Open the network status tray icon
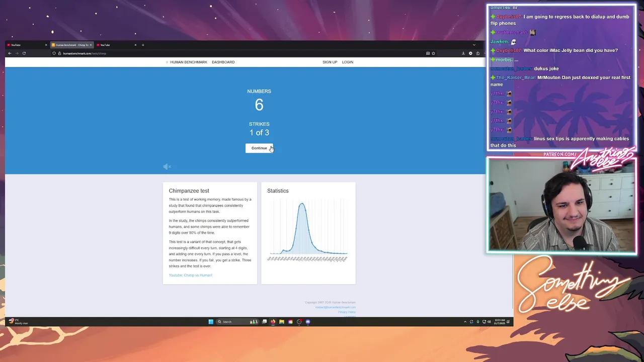The image size is (644, 362). [x=484, y=322]
